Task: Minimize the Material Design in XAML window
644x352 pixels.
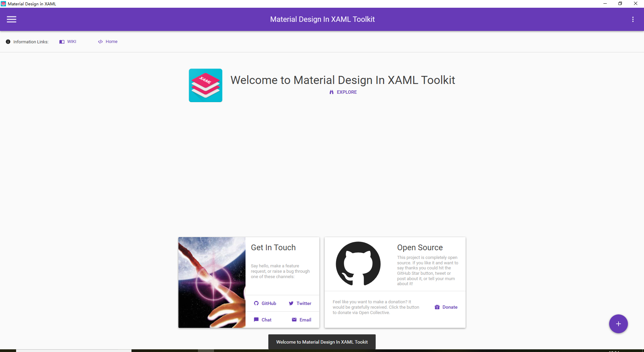Action: coord(605,4)
